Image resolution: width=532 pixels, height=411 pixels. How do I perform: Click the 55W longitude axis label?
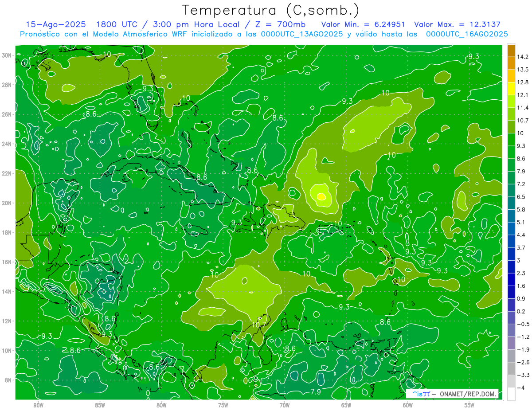click(469, 406)
